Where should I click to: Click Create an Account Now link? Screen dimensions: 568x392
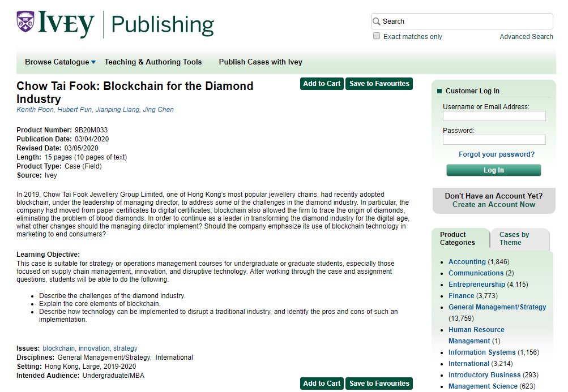[493, 205]
